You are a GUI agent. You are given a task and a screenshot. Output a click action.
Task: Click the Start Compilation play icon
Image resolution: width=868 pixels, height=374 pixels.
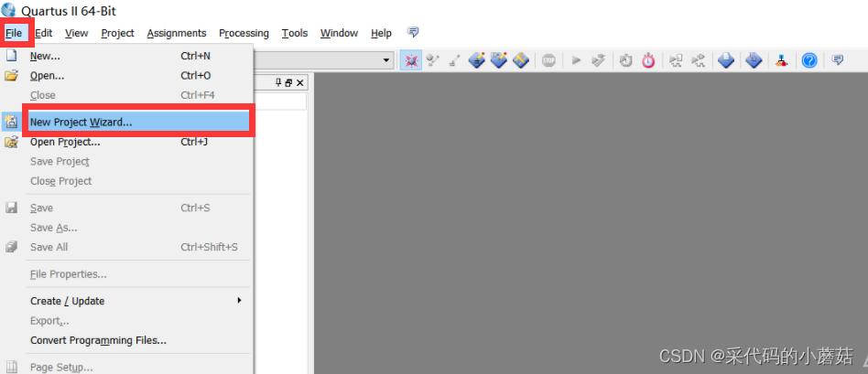coord(576,60)
